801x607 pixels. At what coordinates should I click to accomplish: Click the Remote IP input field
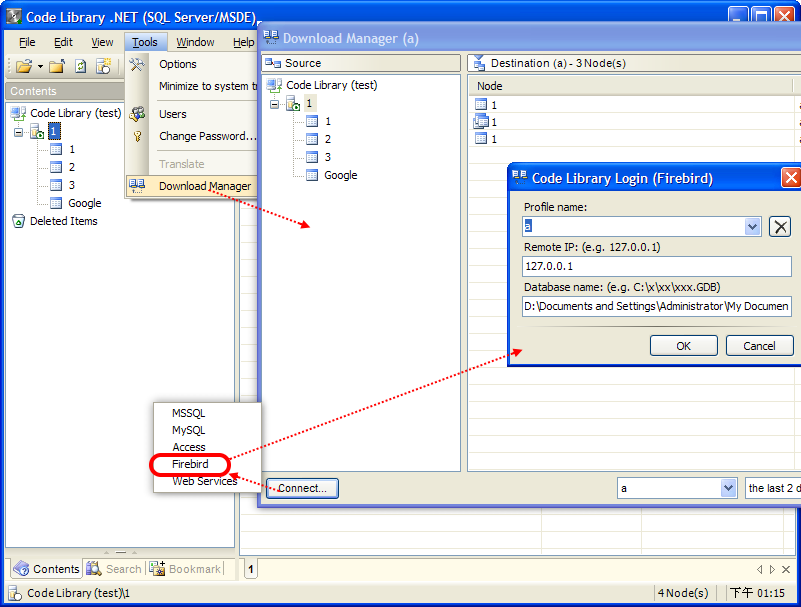(x=656, y=266)
